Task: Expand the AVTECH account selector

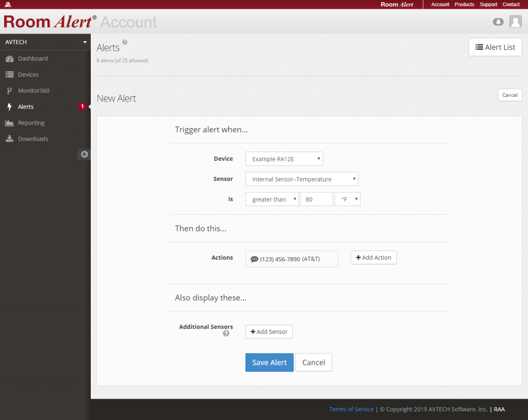Action: click(x=45, y=42)
